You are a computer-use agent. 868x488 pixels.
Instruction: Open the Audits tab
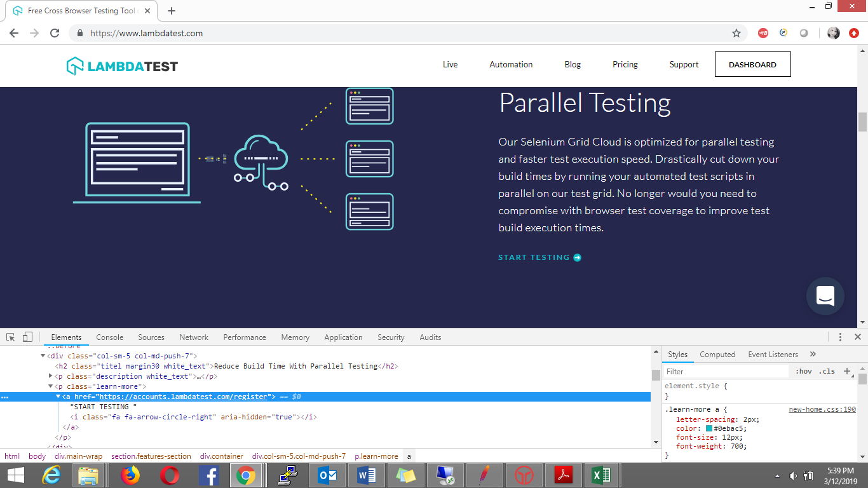[x=430, y=337]
